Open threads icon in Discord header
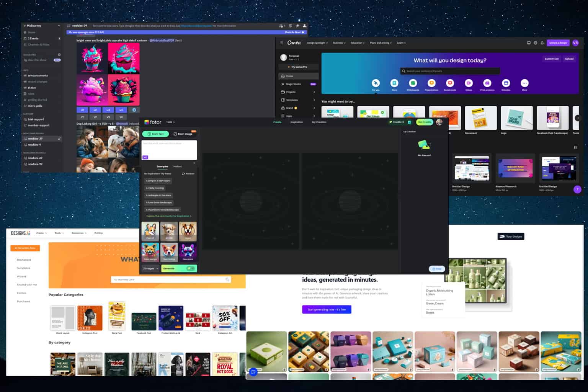Screen dimensions: 588x392 [x=282, y=26]
